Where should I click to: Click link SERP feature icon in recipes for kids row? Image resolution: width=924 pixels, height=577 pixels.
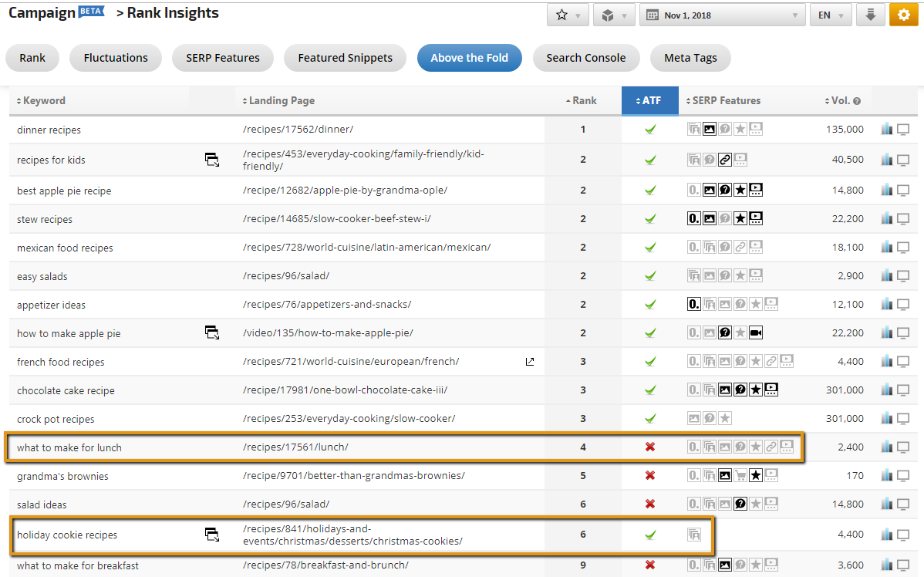[x=725, y=160]
